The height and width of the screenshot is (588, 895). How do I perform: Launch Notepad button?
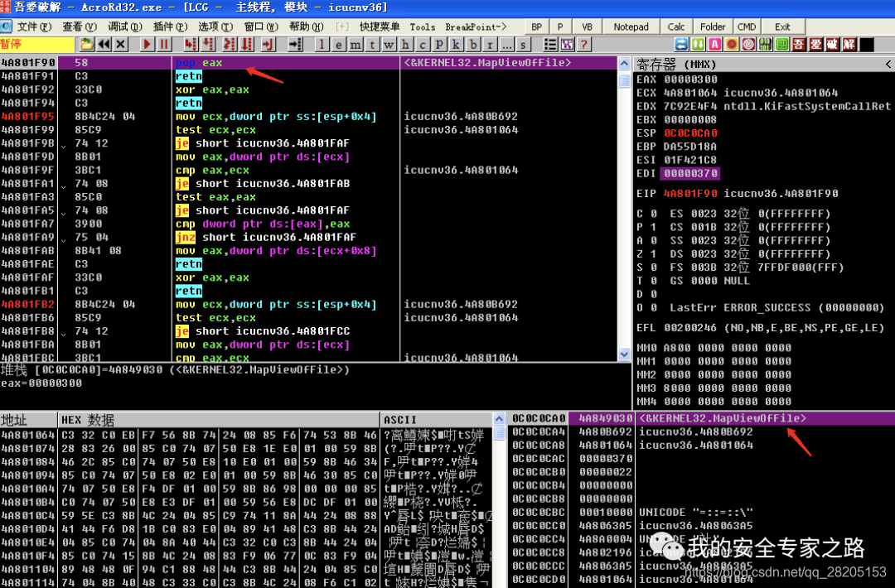631,27
